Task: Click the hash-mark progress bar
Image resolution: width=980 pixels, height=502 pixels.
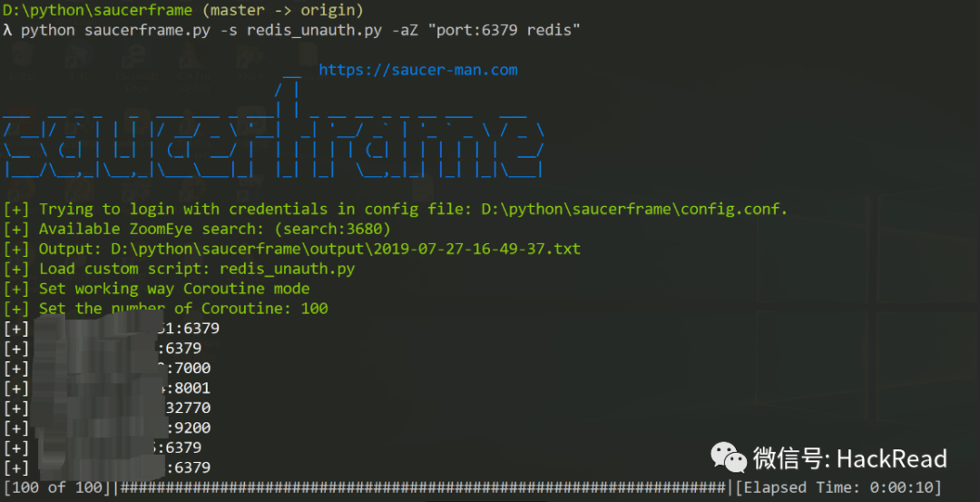Action: click(x=423, y=487)
